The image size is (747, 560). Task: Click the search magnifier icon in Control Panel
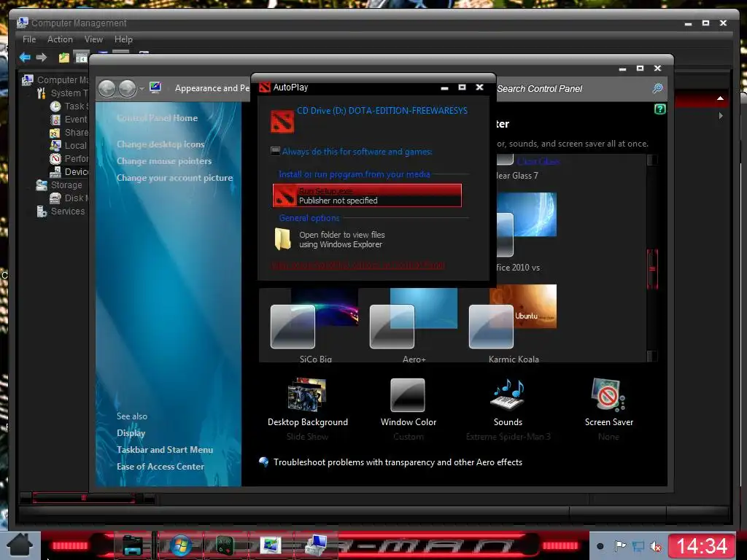coord(657,88)
